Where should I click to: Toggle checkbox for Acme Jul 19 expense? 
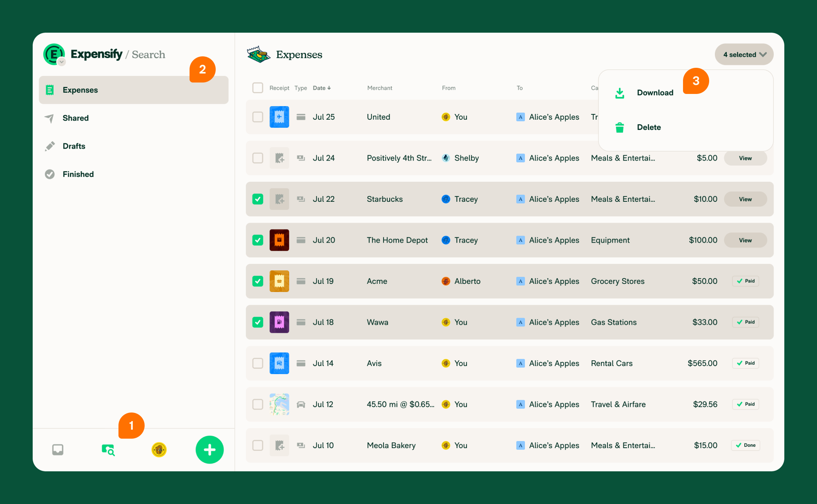[x=257, y=281]
